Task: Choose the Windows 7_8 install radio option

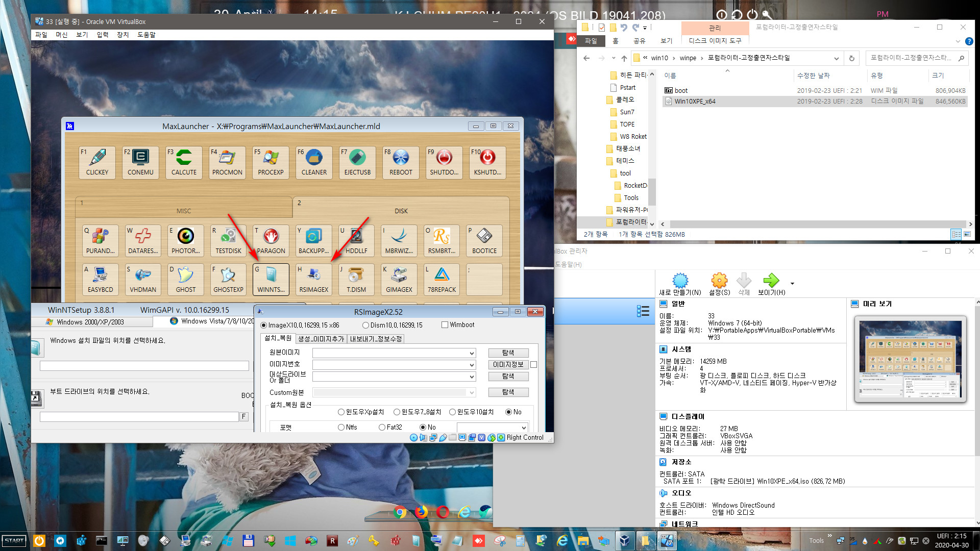Action: 397,412
